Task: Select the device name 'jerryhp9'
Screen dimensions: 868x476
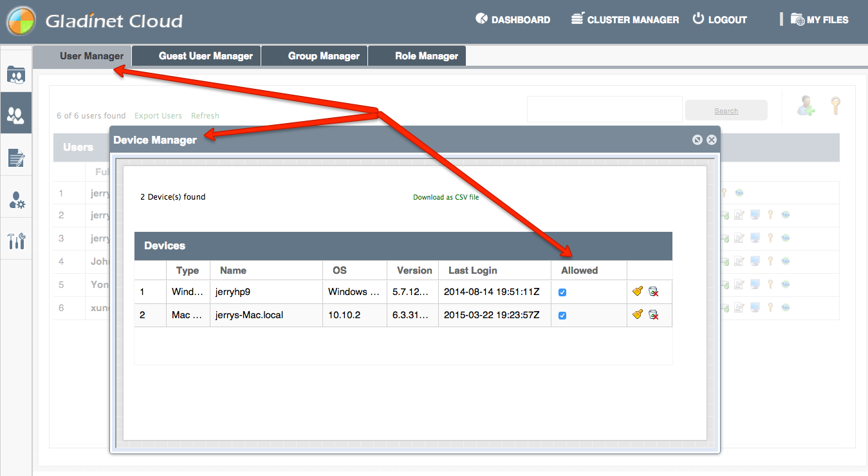Action: pyautogui.click(x=232, y=292)
